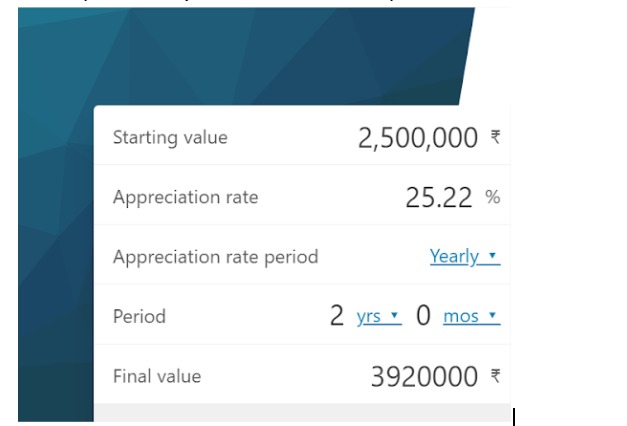The image size is (627, 426).
Task: Open the Yearly rate period dropdown
Action: coord(465,256)
